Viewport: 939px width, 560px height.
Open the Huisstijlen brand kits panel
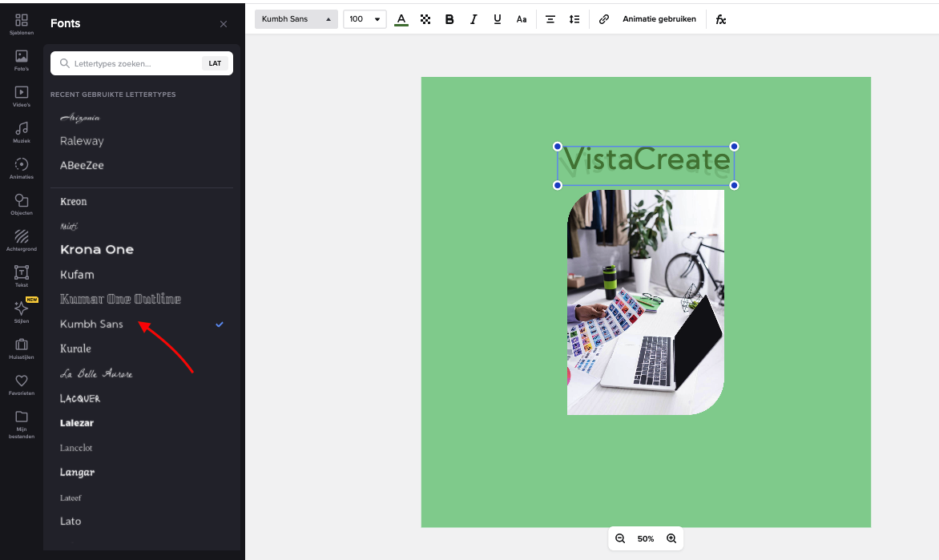[22, 348]
